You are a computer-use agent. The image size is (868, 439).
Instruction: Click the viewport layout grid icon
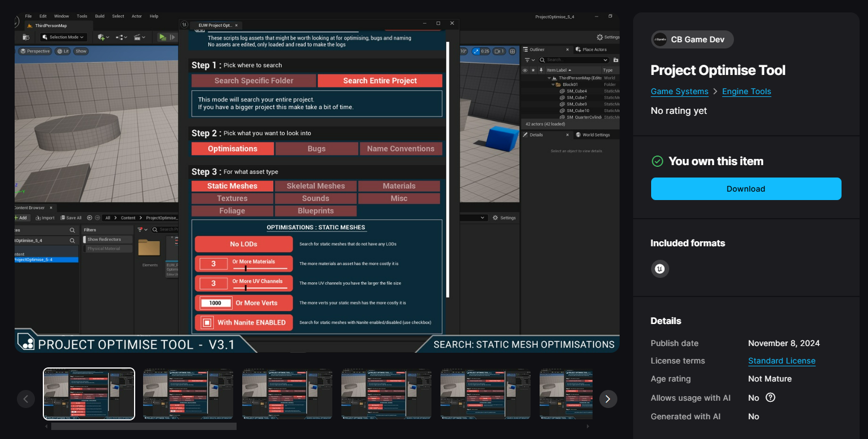513,51
